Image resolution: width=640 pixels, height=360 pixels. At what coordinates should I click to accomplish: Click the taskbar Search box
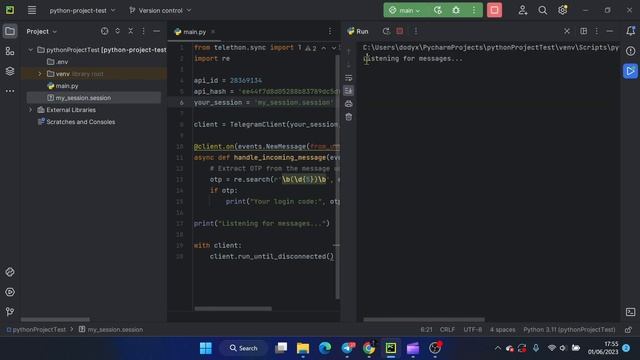tap(244, 348)
